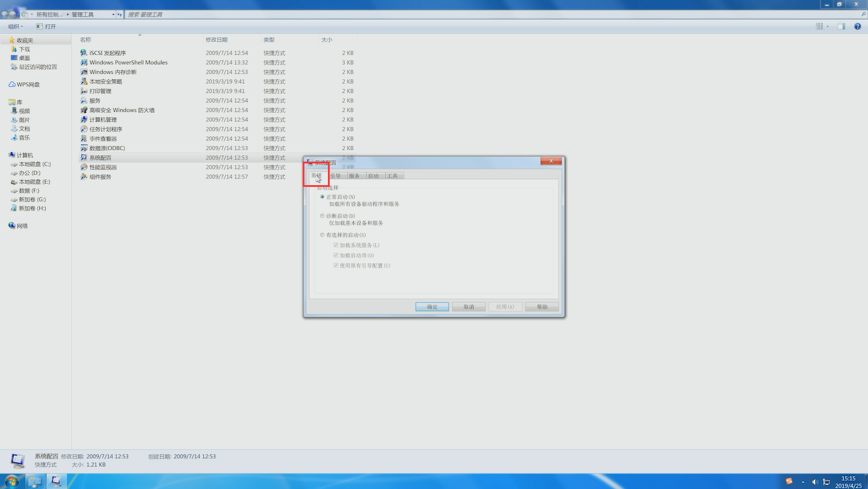Toggle 加载系统服务(L) checkbox

click(336, 245)
